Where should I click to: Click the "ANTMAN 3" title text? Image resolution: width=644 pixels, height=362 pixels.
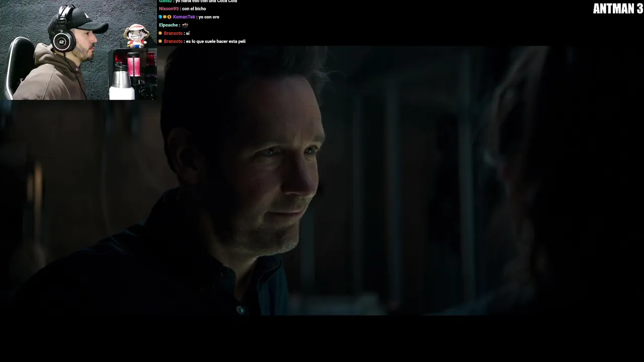(618, 9)
